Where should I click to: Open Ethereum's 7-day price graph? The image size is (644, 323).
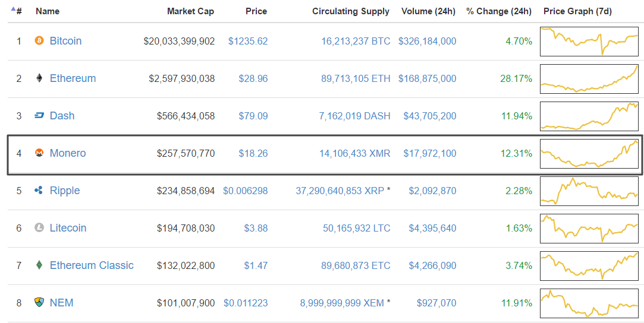tap(589, 78)
